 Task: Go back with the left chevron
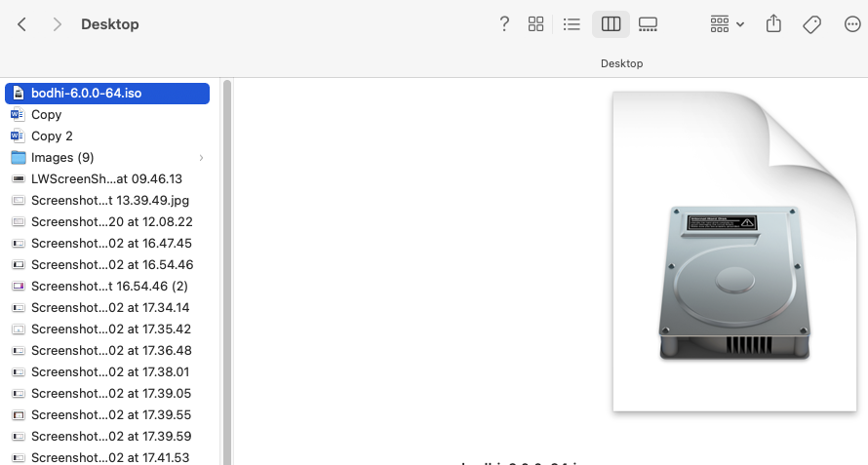point(21,24)
